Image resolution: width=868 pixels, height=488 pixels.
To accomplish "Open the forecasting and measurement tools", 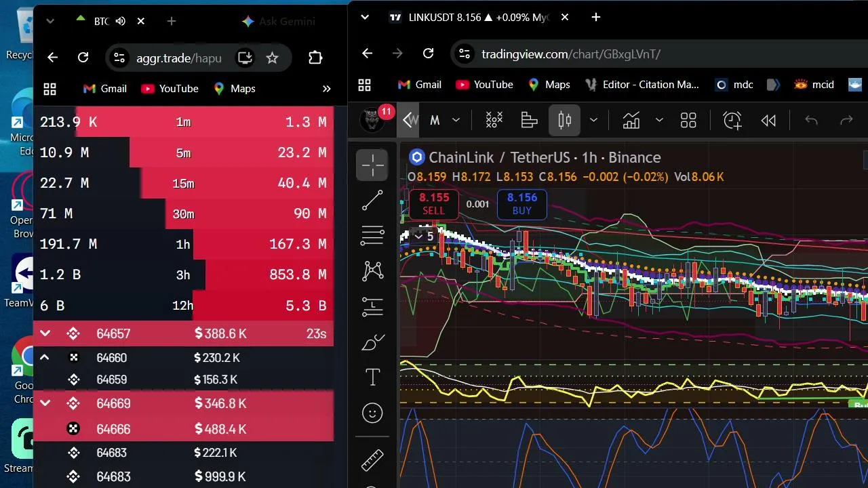I will pyautogui.click(x=372, y=307).
